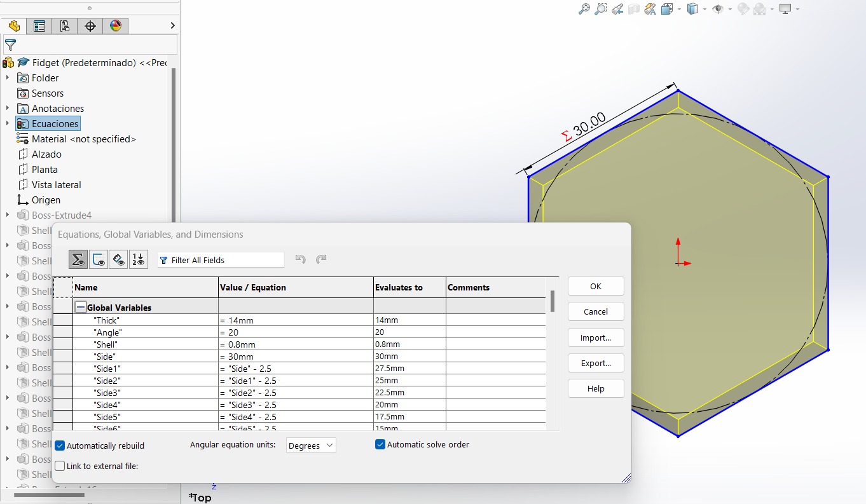The image size is (866, 504).
Task: Click the View Settings monitor icon
Action: click(x=785, y=9)
